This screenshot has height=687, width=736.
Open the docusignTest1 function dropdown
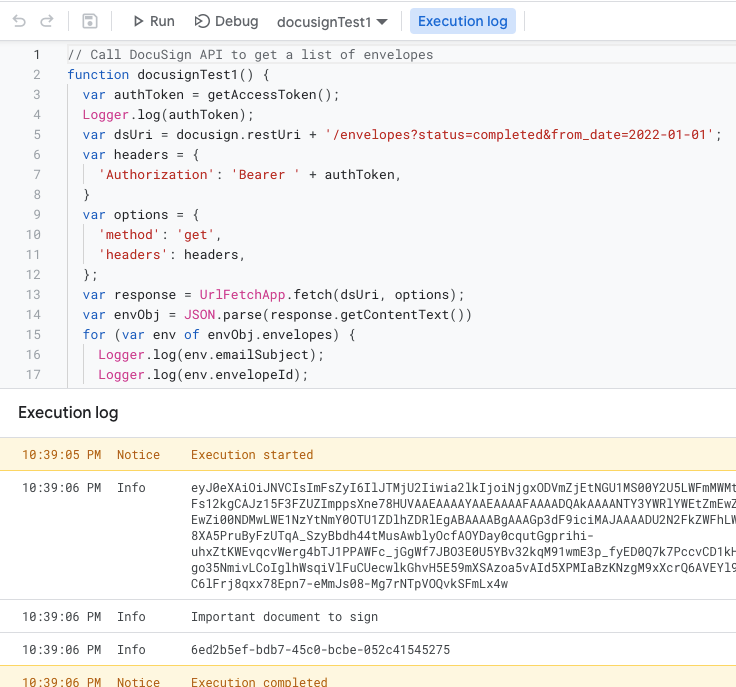(332, 22)
